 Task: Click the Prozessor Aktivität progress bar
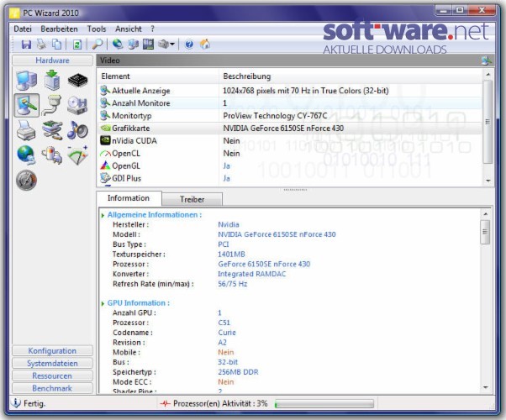[324, 404]
